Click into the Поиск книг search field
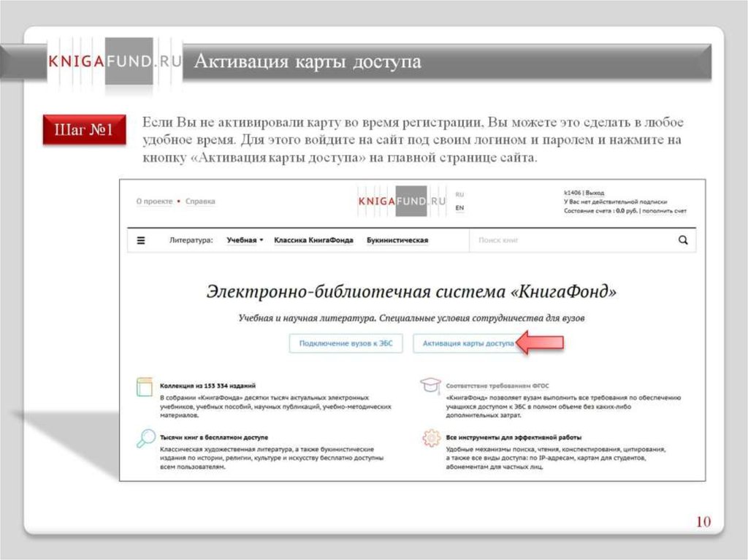The height and width of the screenshot is (560, 748). pyautogui.click(x=570, y=239)
